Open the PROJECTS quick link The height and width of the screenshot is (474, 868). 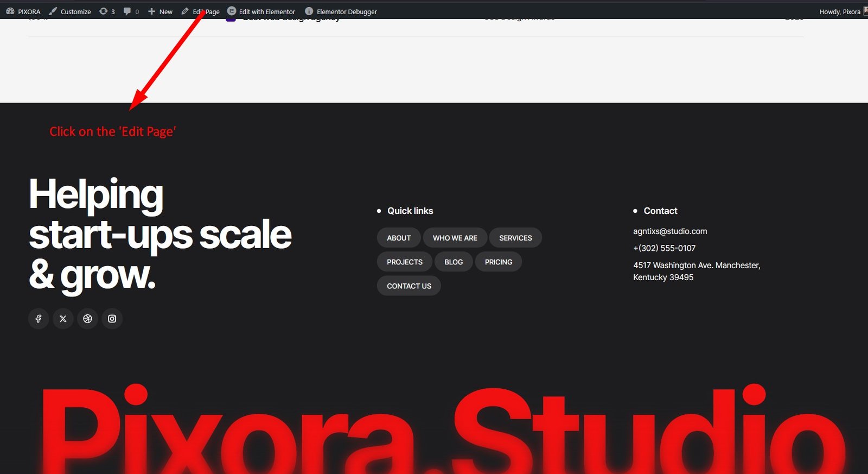coord(404,262)
